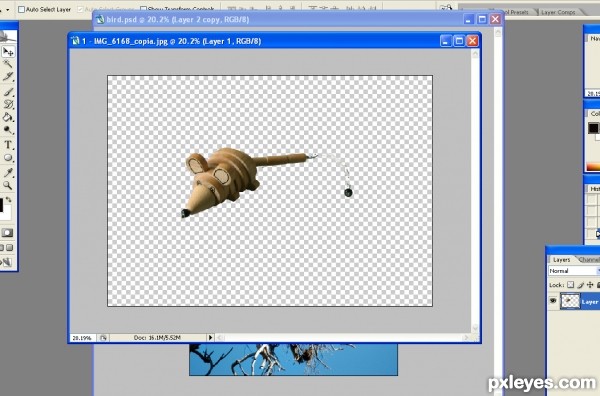This screenshot has height=396, width=600.
Task: Switch to the Layers tab
Action: [x=561, y=259]
